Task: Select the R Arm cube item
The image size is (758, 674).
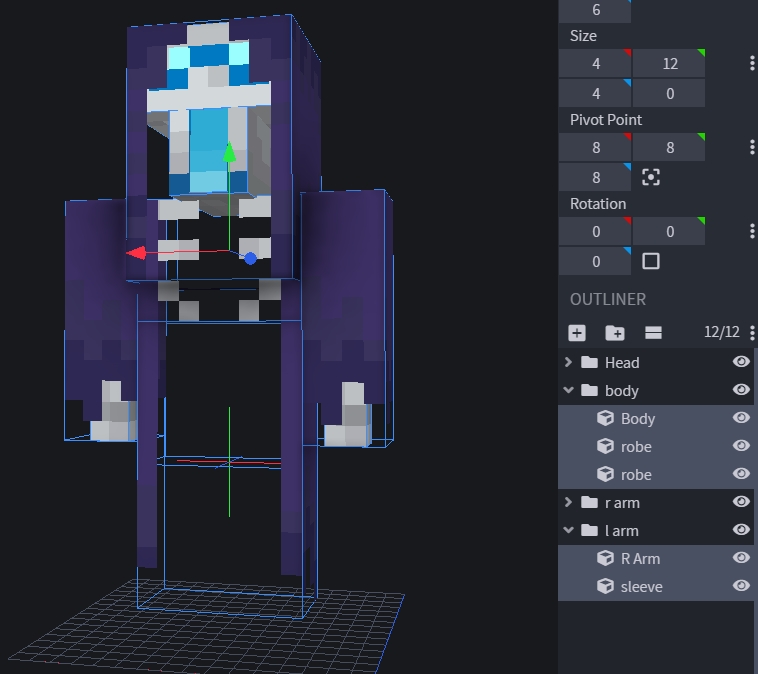Action: [640, 558]
